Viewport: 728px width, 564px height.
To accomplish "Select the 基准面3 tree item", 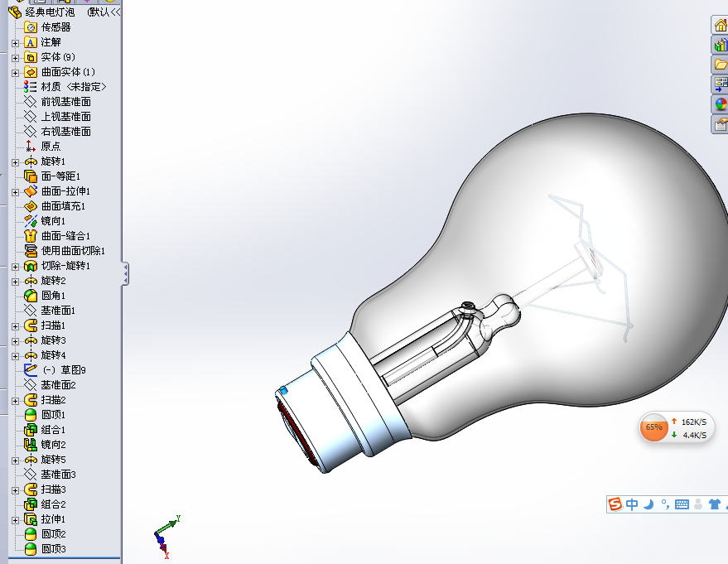I will point(58,475).
